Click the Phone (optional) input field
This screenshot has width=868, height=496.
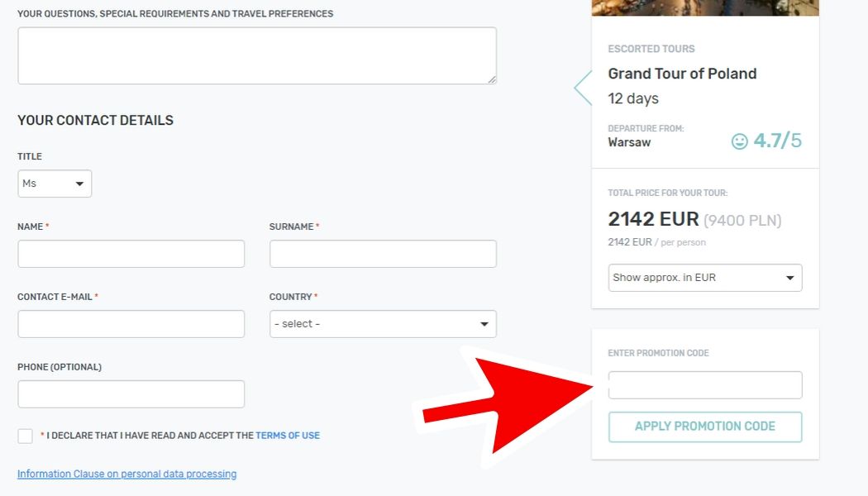click(131, 394)
